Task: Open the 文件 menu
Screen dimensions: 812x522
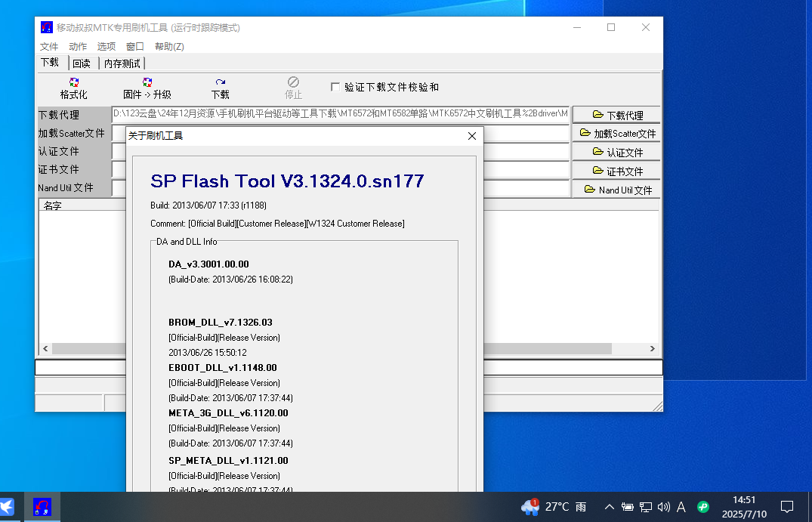Action: (x=49, y=47)
